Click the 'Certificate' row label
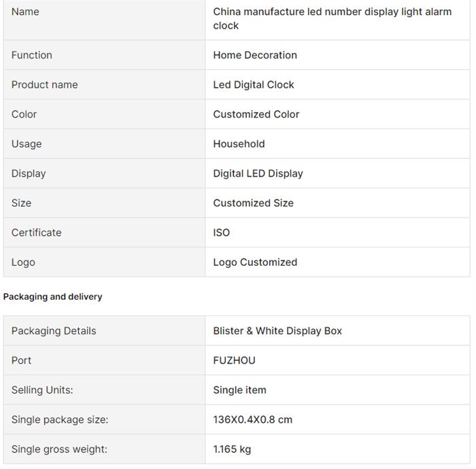This screenshot has width=476, height=469. [36, 232]
